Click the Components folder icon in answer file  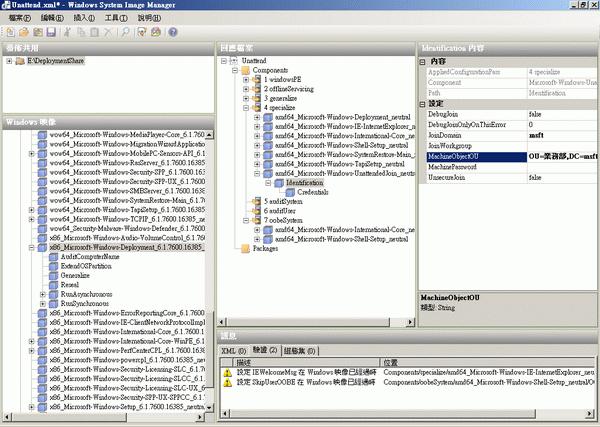pos(245,70)
